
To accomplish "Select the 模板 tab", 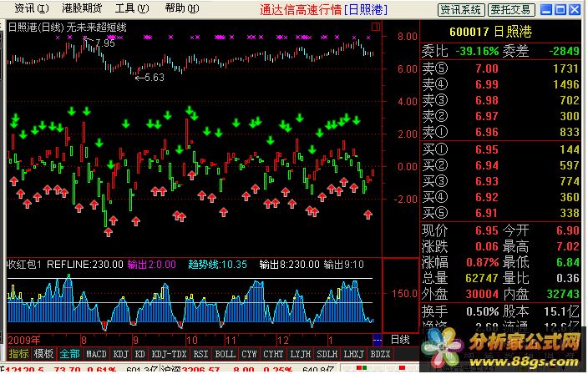I will [43, 354].
